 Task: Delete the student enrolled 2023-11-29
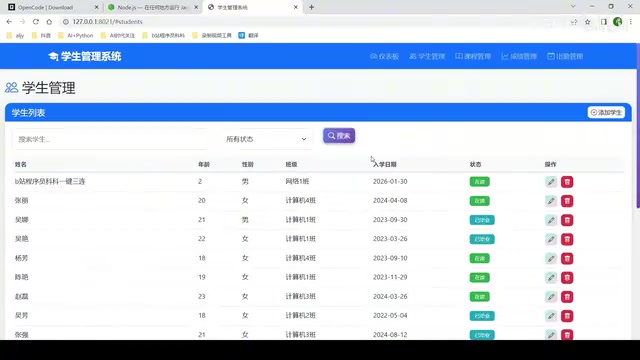pyautogui.click(x=567, y=278)
